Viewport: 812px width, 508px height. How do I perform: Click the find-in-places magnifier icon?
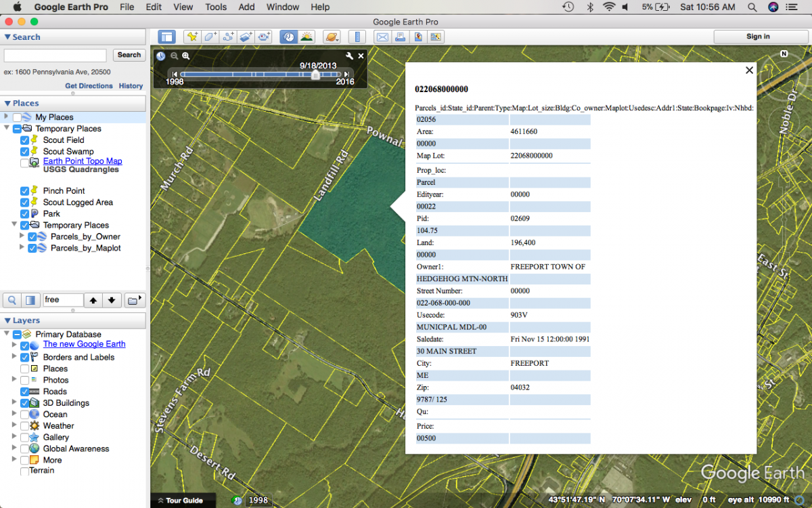click(x=12, y=300)
